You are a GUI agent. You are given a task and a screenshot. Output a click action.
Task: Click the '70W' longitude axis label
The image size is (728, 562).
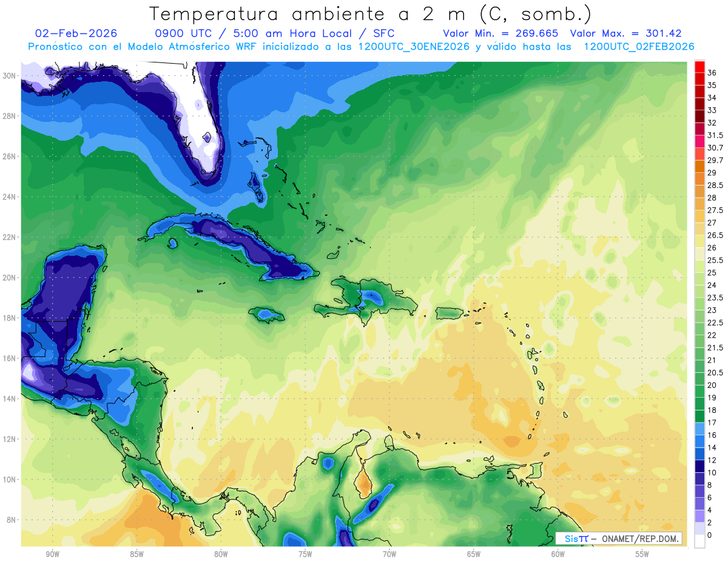(x=389, y=554)
